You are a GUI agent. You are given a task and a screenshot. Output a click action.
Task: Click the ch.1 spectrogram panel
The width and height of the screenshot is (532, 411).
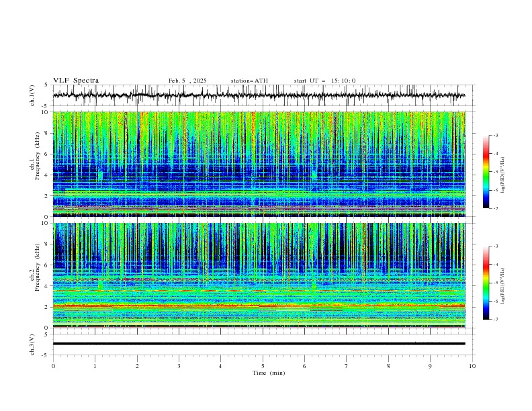pyautogui.click(x=259, y=164)
